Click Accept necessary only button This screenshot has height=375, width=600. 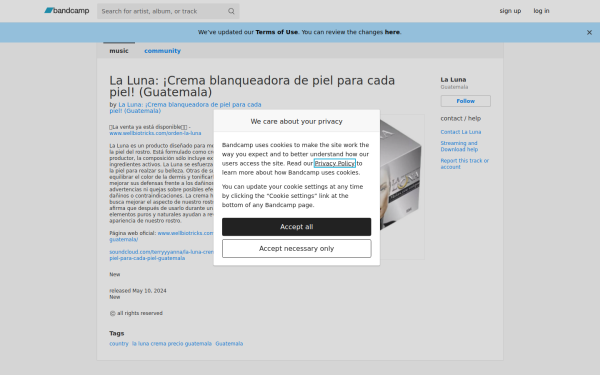(297, 249)
